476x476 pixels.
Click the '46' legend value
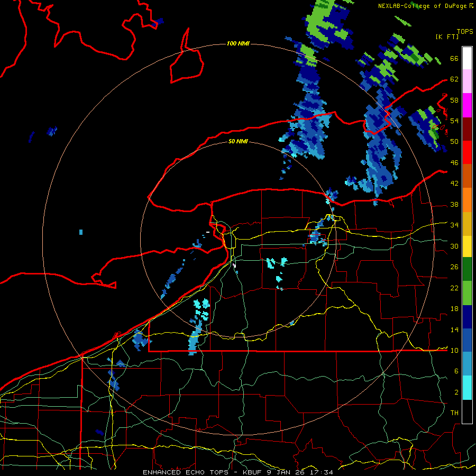pyautogui.click(x=454, y=163)
